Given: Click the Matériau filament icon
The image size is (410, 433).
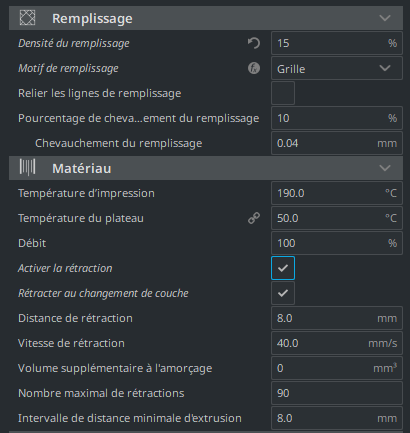Looking at the screenshot, I should tap(27, 167).
